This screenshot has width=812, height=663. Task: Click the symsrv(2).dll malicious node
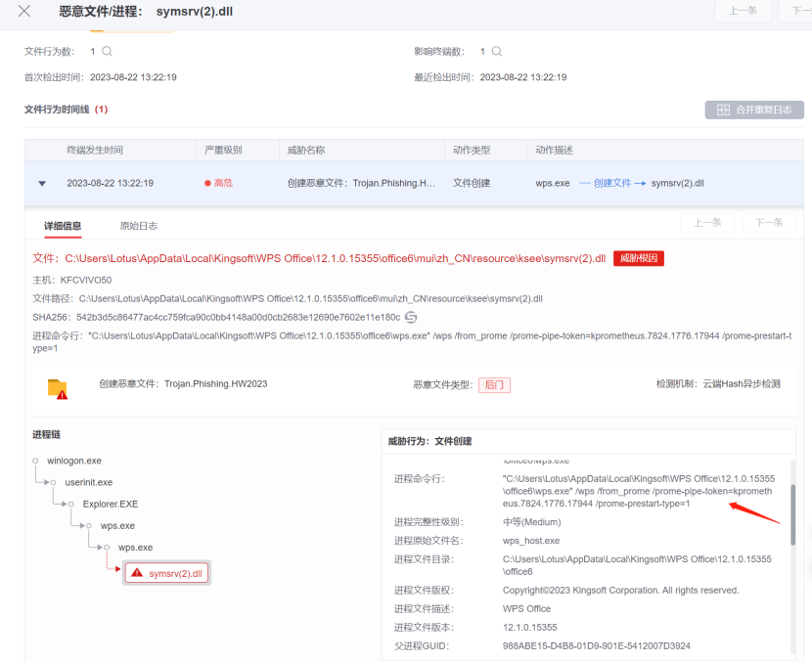166,573
